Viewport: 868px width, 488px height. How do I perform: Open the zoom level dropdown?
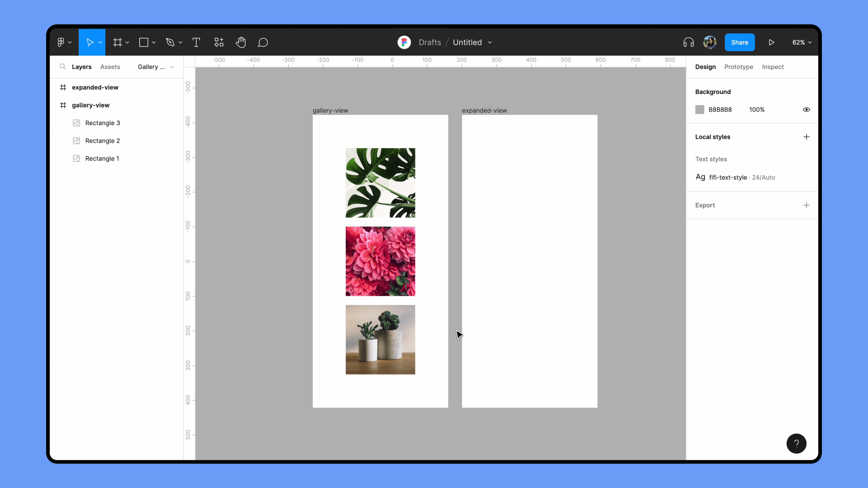click(x=802, y=42)
